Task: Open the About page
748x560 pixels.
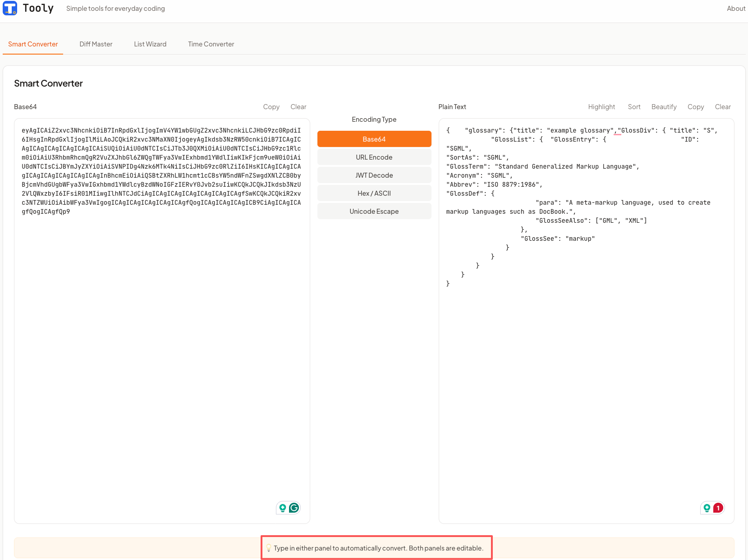Action: [x=736, y=8]
